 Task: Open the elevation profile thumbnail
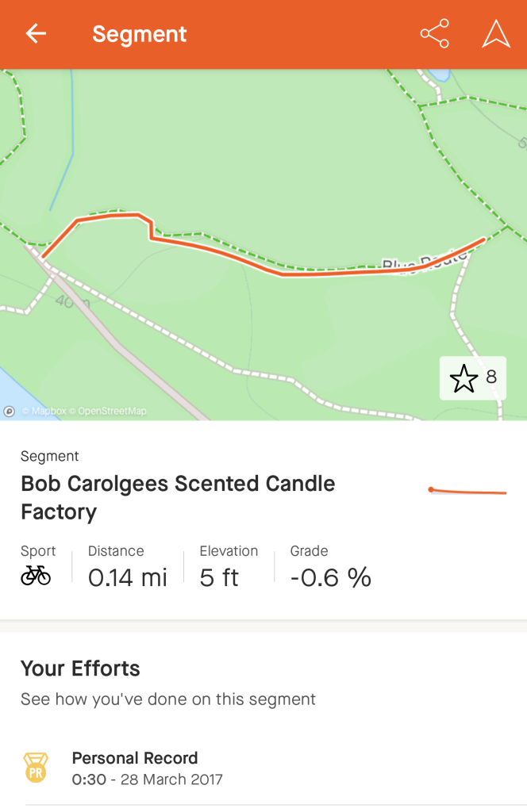467,492
